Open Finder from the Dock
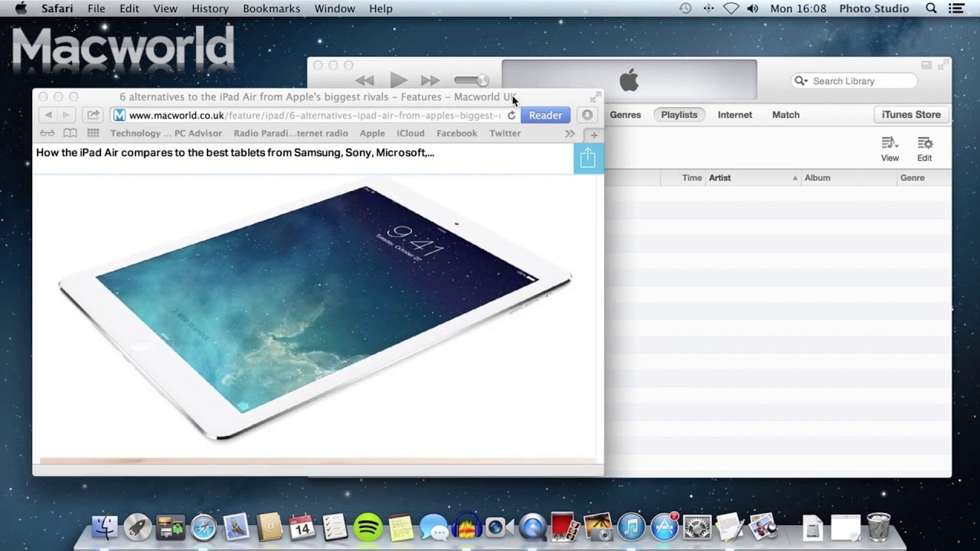The height and width of the screenshot is (551, 980). [x=105, y=527]
